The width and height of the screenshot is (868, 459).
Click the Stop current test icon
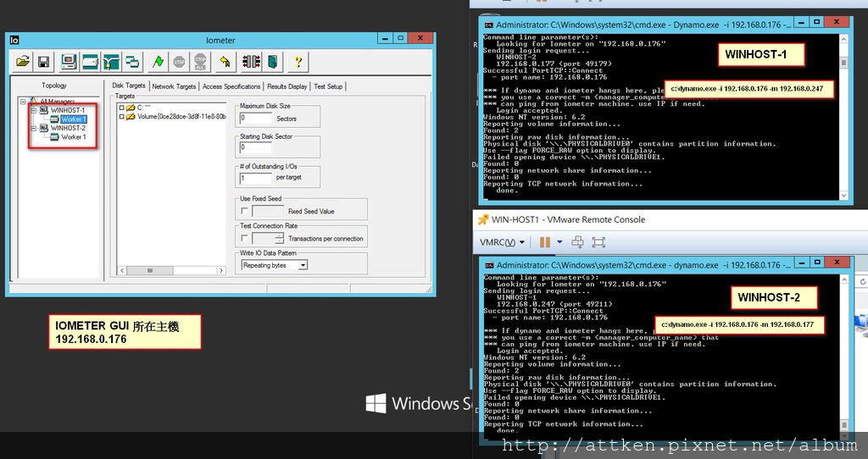180,62
